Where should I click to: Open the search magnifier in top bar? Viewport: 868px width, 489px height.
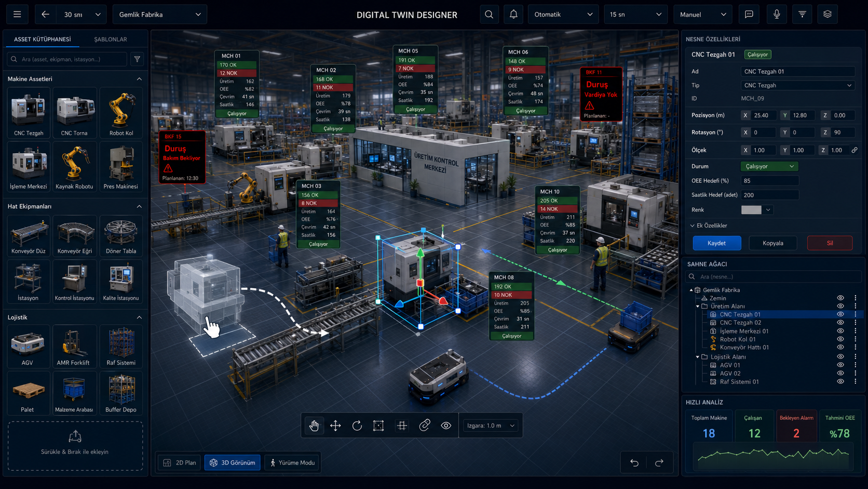(x=489, y=15)
